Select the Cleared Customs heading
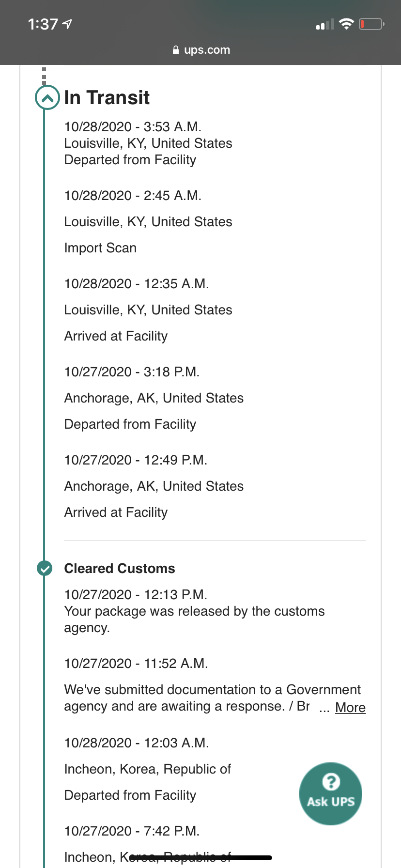This screenshot has height=868, width=401. coord(120,568)
